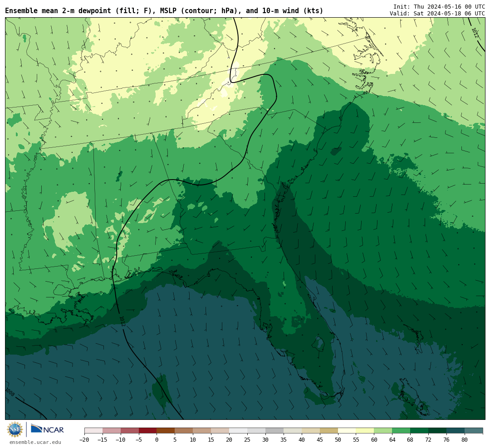Click the 50 tick label on the colorbar

(x=338, y=439)
